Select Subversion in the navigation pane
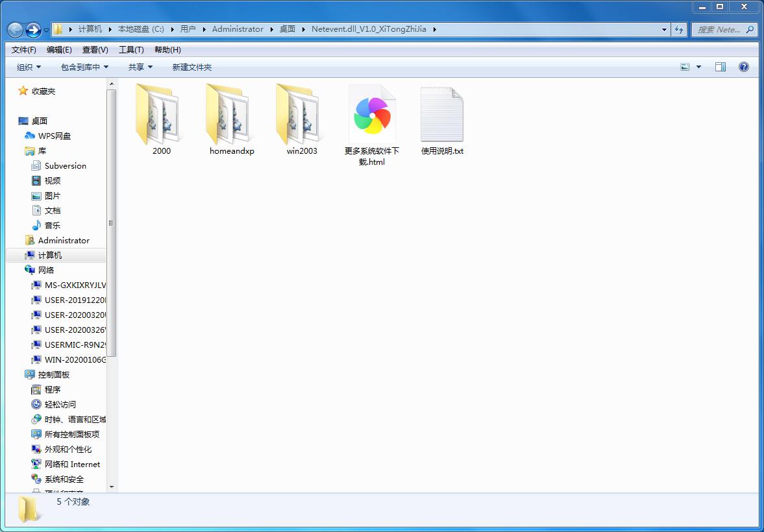The image size is (764, 532). 66,165
